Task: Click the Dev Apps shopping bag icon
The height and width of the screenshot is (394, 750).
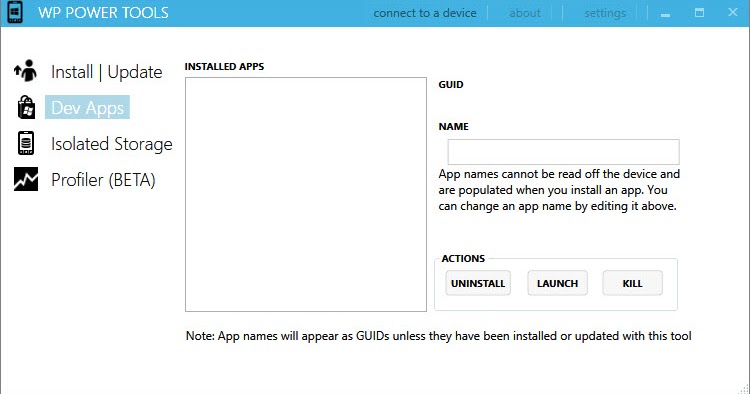Action: [x=26, y=107]
